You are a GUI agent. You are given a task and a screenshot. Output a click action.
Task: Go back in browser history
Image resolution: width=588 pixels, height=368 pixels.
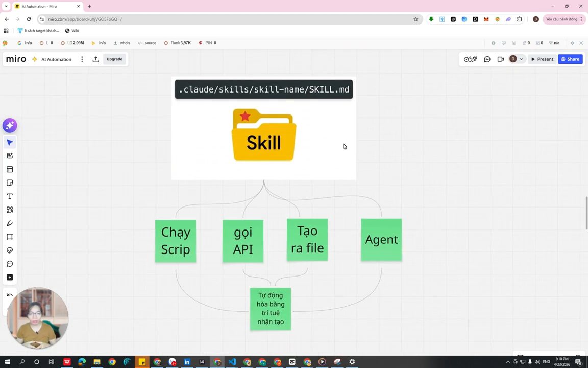coord(7,19)
